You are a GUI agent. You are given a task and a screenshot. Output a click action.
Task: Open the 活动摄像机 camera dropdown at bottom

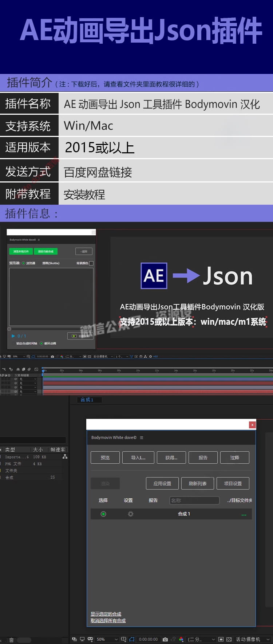tap(253, 639)
